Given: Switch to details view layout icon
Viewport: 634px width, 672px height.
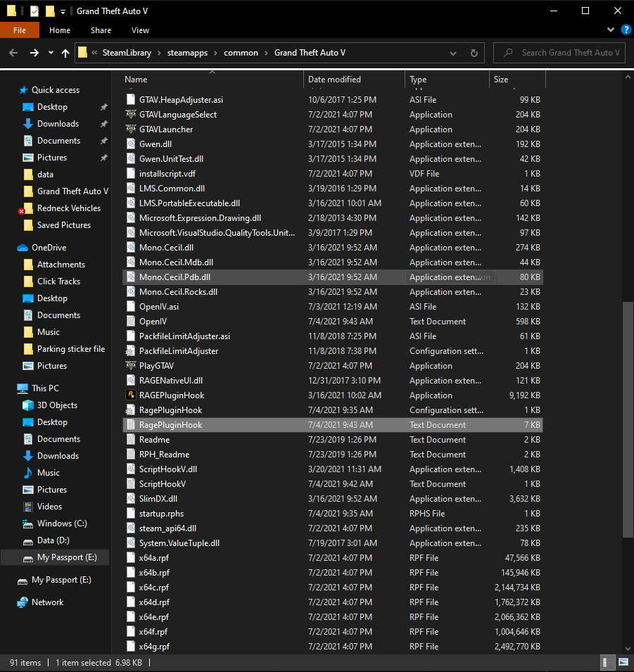Looking at the screenshot, I should pyautogui.click(x=606, y=663).
